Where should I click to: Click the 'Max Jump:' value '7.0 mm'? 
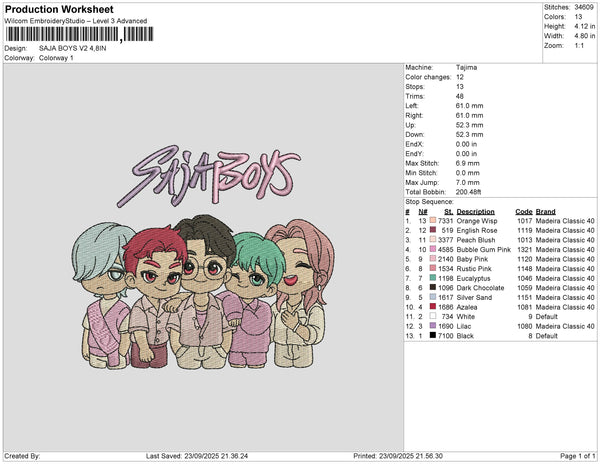[x=468, y=182]
